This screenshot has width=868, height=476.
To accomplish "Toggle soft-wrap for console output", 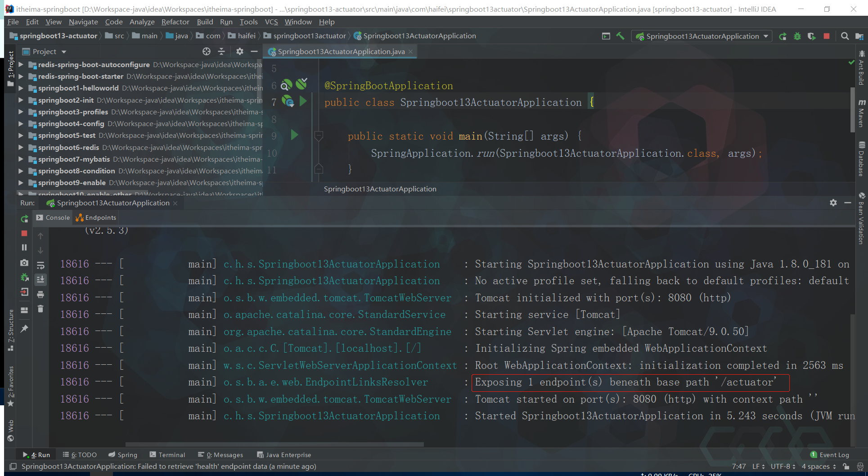I will [x=40, y=265].
